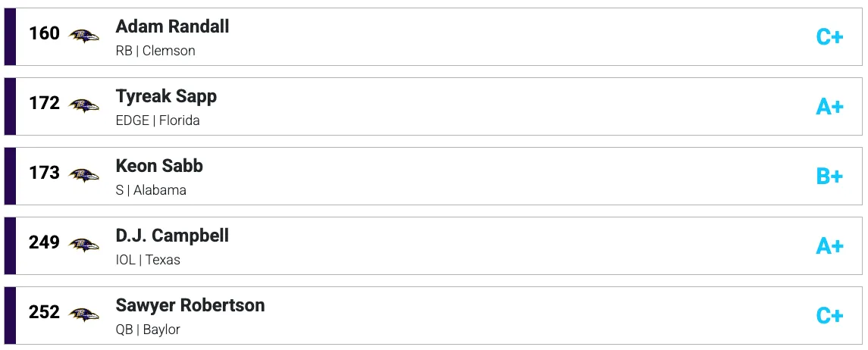Click the EDGE | Florida position text
The width and height of the screenshot is (868, 350).
158,120
